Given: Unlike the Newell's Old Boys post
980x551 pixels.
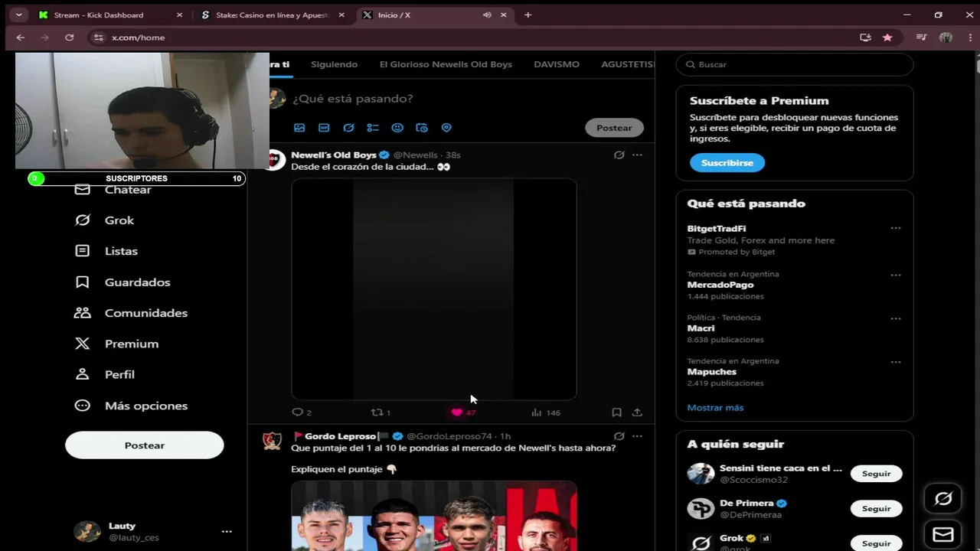Looking at the screenshot, I should coord(463,412).
